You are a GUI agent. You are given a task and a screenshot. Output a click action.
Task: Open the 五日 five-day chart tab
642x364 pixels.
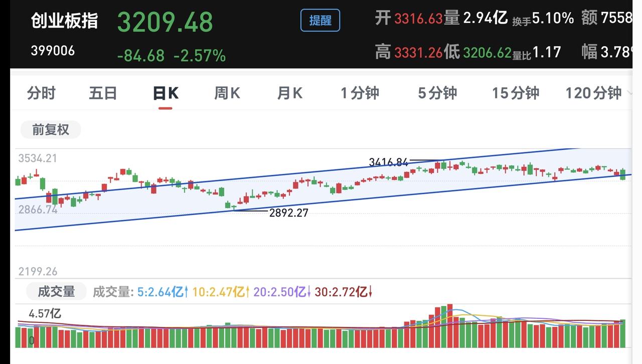103,93
